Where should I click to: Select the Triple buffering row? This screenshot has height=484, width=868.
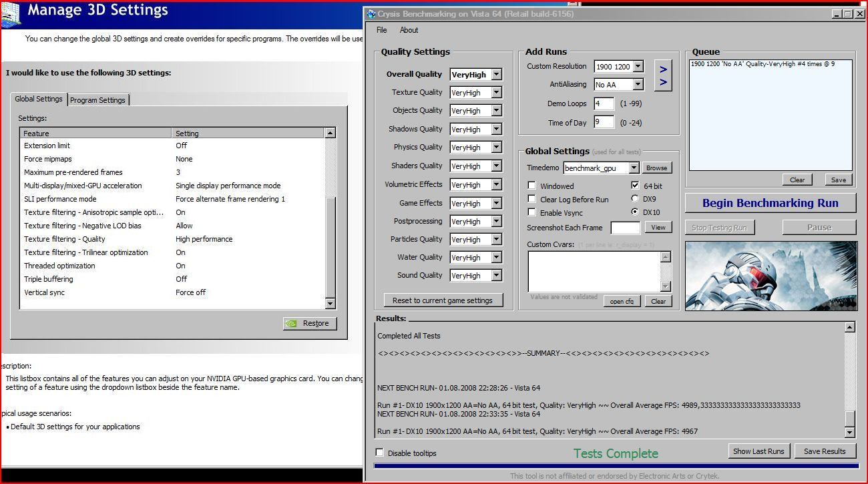[x=172, y=279]
